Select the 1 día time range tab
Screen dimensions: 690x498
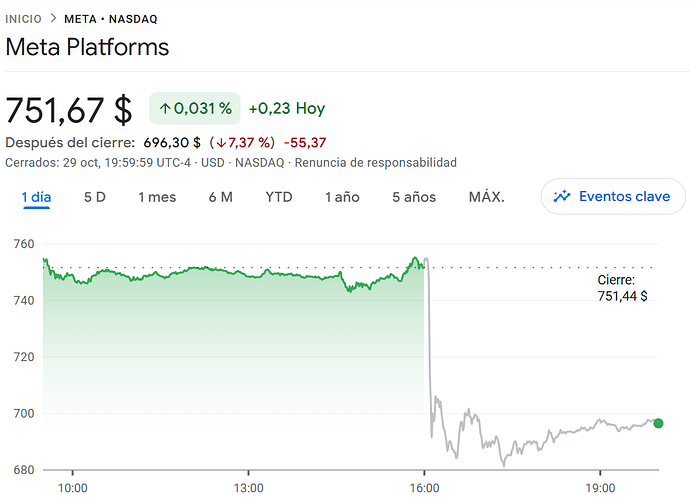[x=36, y=197]
